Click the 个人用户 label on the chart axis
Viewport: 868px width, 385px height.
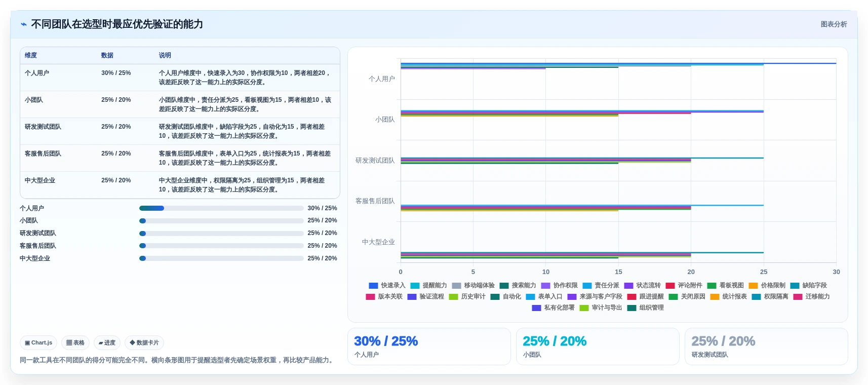click(x=382, y=79)
